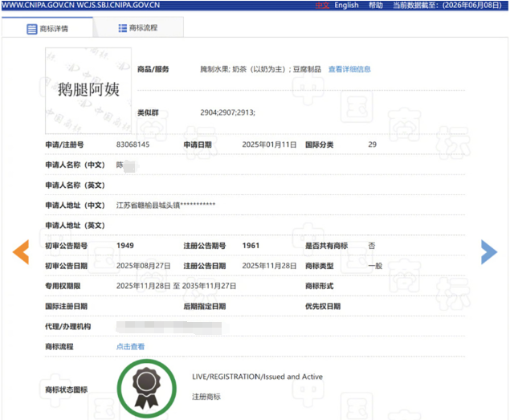Go to next trademark with blue arrow
510x420 pixels.
pos(489,252)
